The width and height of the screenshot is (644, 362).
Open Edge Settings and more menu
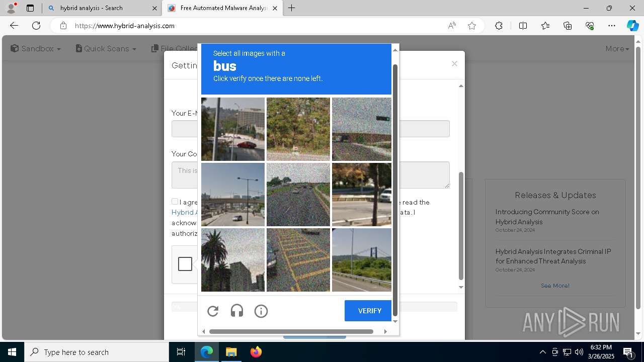(x=612, y=26)
